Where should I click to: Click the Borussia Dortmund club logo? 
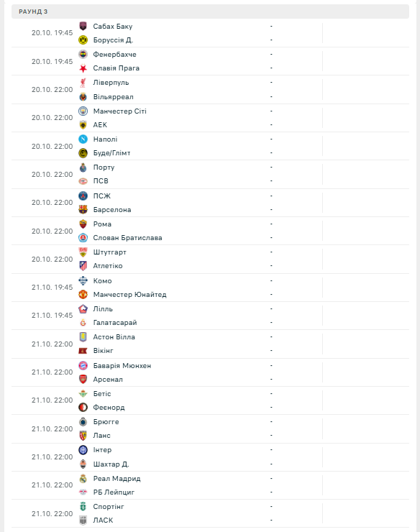[x=83, y=40]
